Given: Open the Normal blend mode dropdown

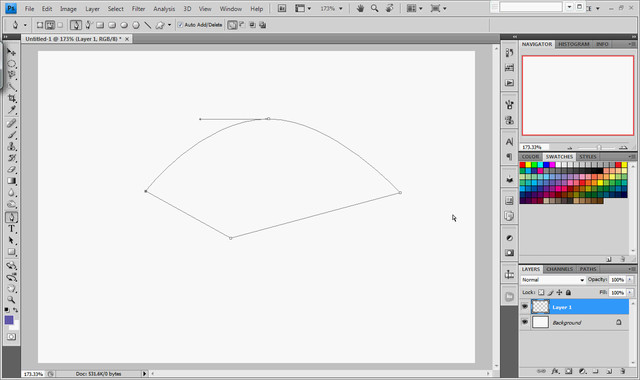Looking at the screenshot, I should pos(553,280).
